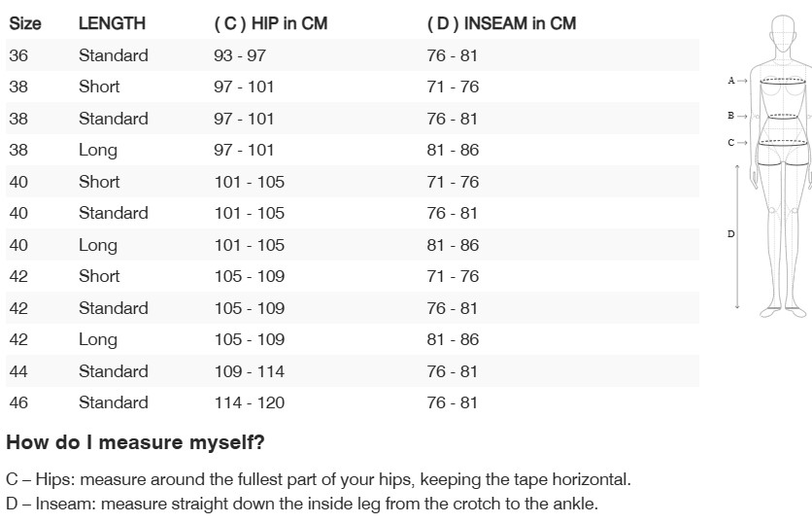Click hip range 93 - 97
The height and width of the screenshot is (523, 812).
click(x=240, y=55)
